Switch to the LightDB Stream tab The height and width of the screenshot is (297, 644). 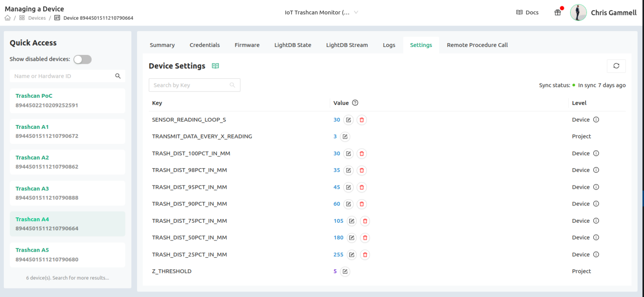[x=347, y=45]
